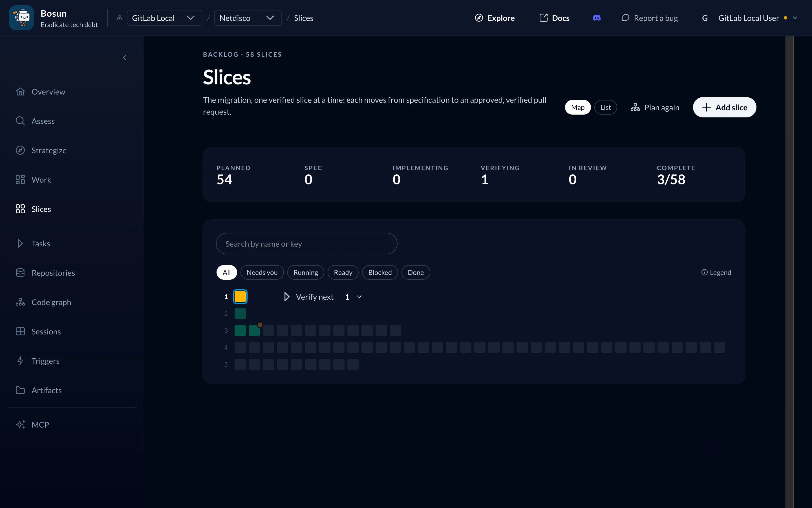Click the vertical page scrollbar
812x508 pixels.
coord(789,271)
